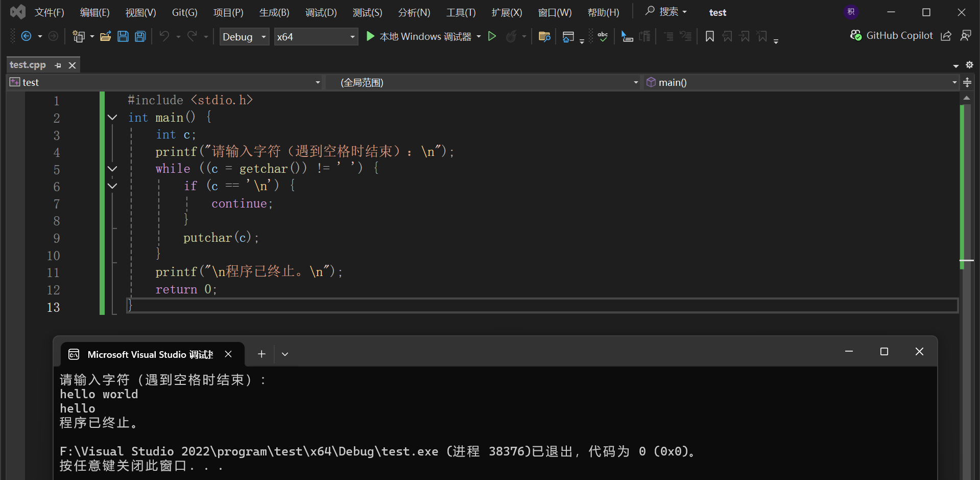Click the new item icon in toolbar
The width and height of the screenshot is (980, 480).
(x=79, y=36)
